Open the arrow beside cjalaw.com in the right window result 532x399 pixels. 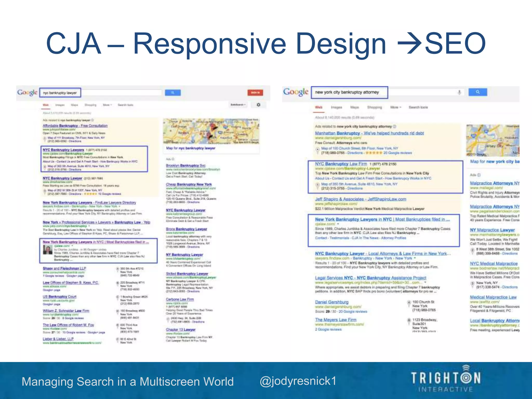click(x=338, y=224)
